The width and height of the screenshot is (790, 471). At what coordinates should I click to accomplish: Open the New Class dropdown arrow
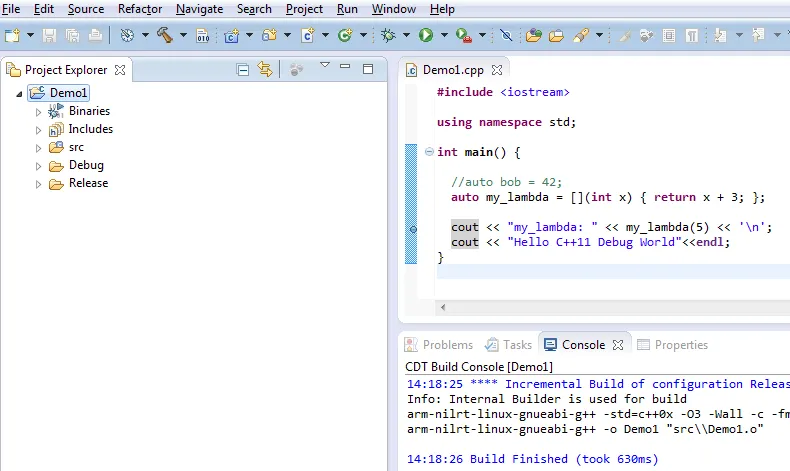[x=363, y=35]
